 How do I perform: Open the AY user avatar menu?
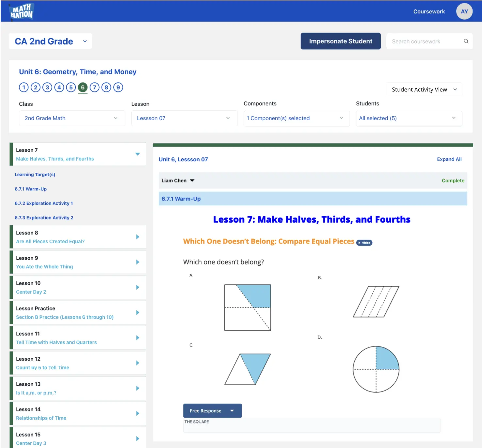[x=464, y=11]
